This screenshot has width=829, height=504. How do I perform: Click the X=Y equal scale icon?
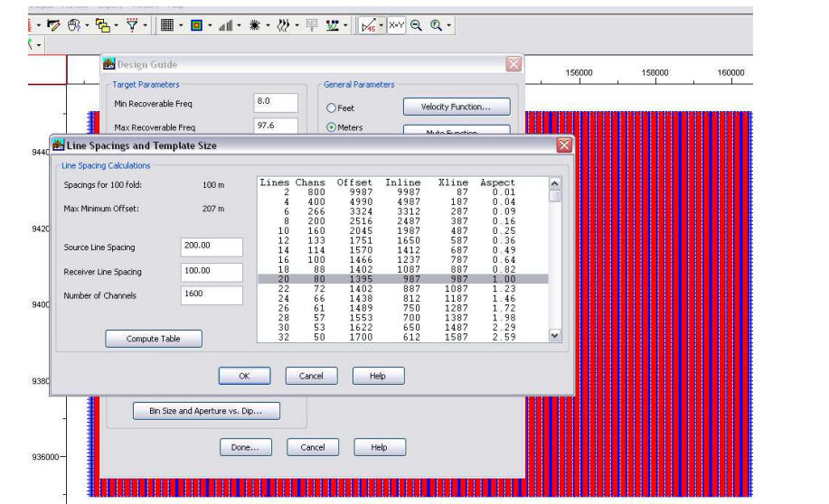click(x=396, y=24)
